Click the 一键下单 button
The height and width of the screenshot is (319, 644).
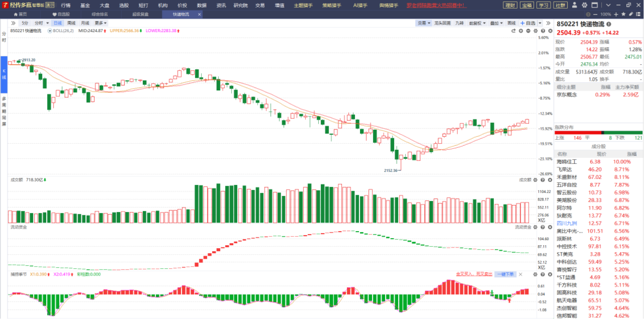click(x=506, y=274)
